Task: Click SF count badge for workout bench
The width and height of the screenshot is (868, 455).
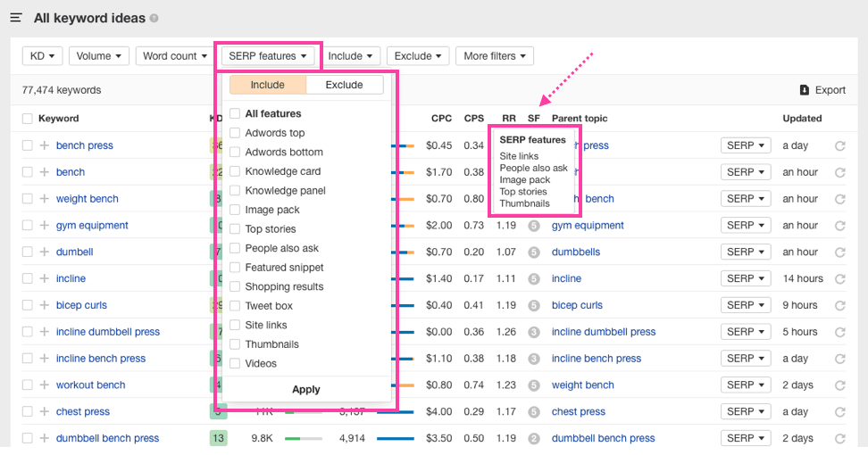Action: tap(534, 385)
